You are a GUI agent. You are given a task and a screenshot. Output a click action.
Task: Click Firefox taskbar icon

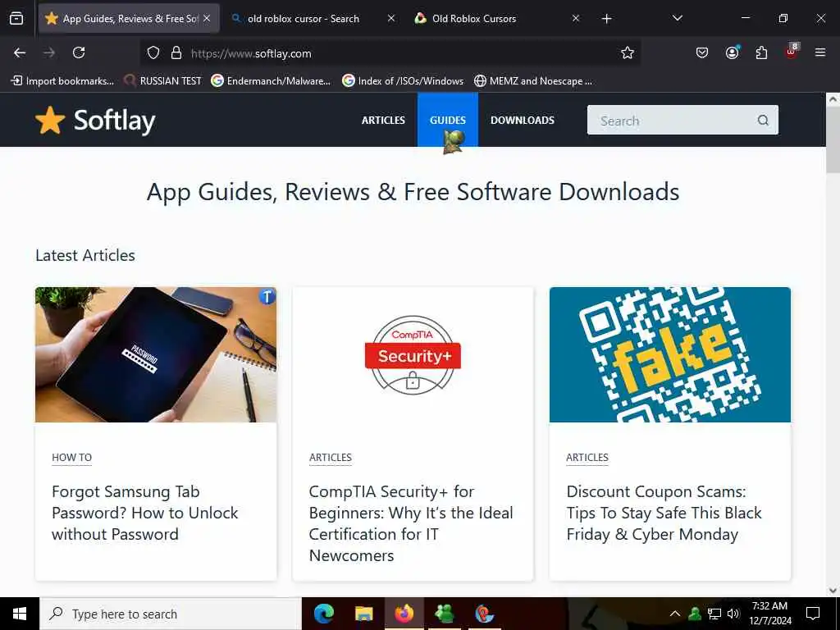[x=404, y=614]
